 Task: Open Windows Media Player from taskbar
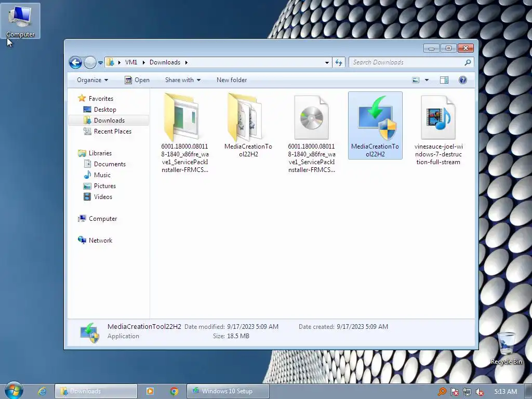point(150,391)
